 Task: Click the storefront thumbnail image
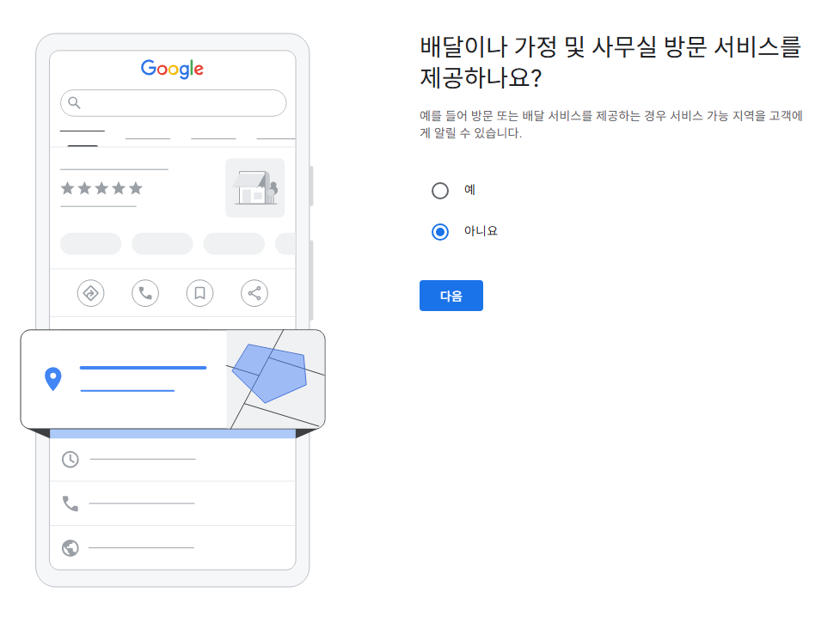(x=255, y=187)
